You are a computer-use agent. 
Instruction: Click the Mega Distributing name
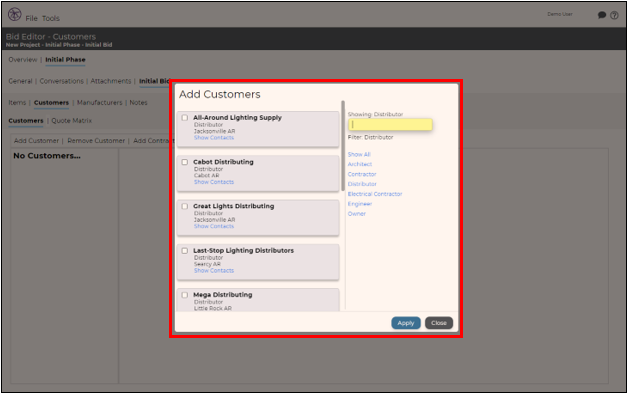(x=223, y=295)
